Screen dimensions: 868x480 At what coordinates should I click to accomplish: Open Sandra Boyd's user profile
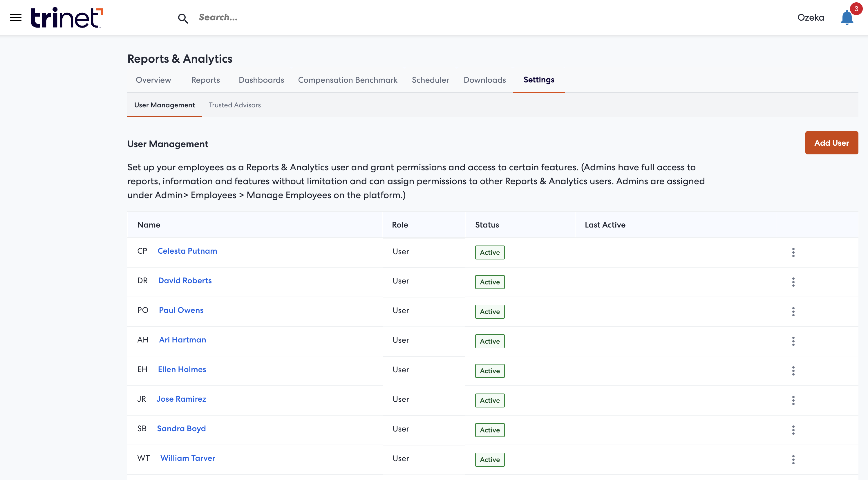click(x=181, y=429)
